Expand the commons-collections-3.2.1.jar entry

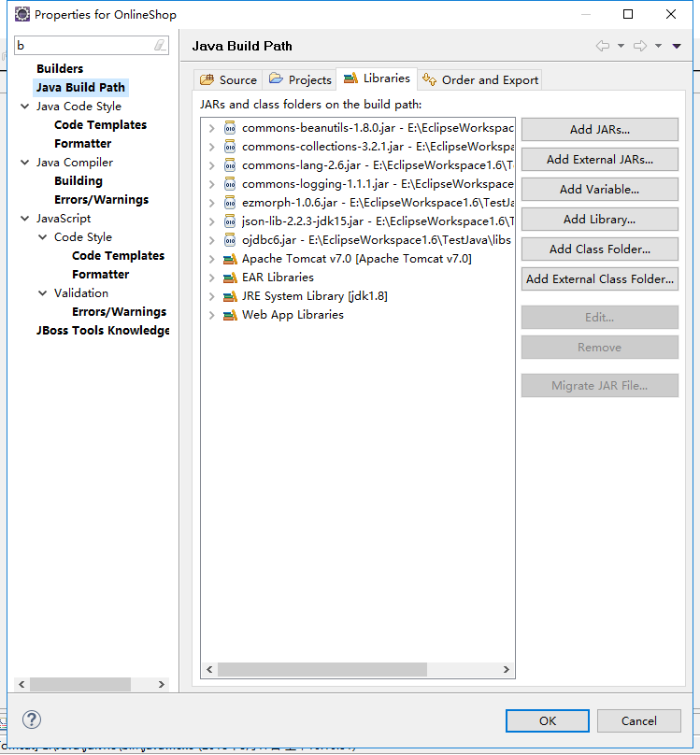211,147
